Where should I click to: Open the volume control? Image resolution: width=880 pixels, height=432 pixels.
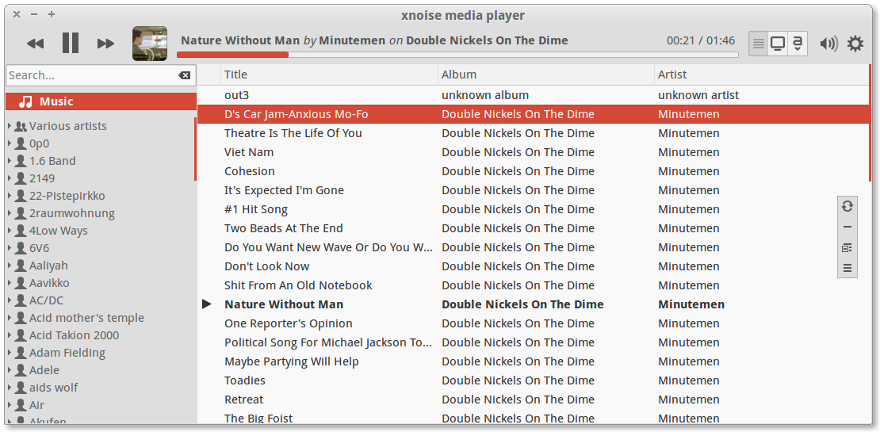[828, 43]
